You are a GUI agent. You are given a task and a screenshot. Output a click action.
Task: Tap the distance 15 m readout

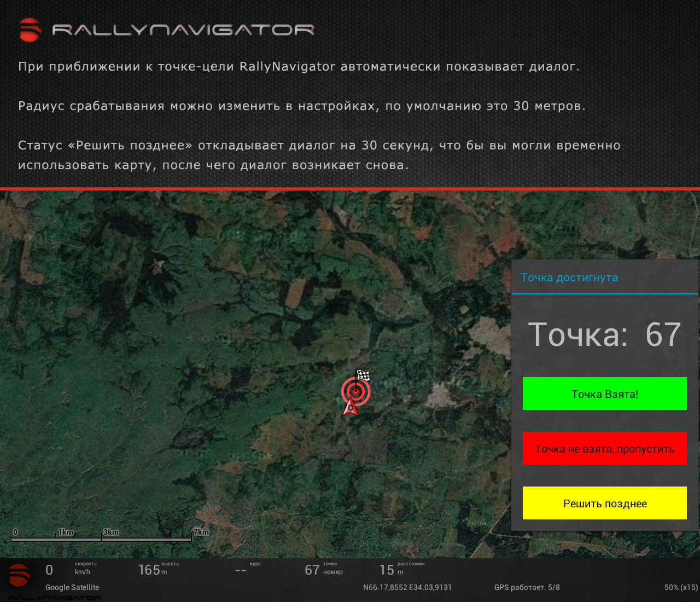[402, 569]
